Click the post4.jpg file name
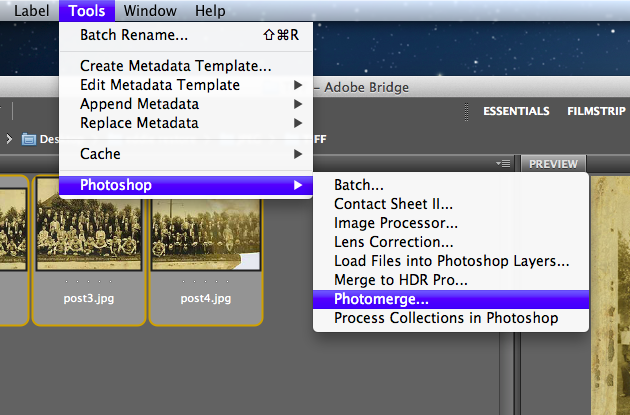630x415 pixels. (206, 298)
